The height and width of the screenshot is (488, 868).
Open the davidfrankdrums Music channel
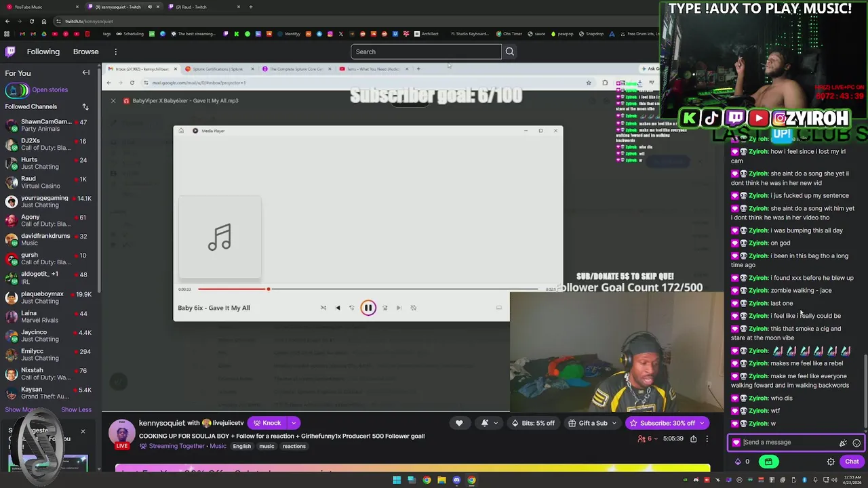[x=51, y=239]
